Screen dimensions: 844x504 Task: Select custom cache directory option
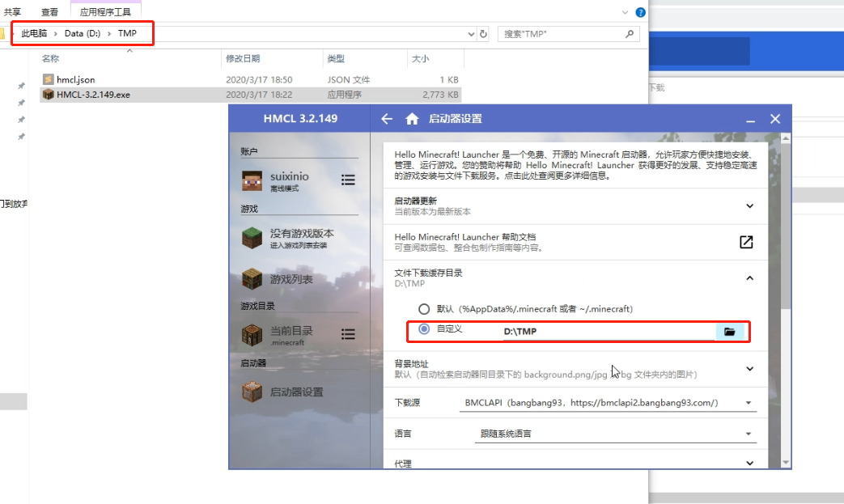pos(424,328)
